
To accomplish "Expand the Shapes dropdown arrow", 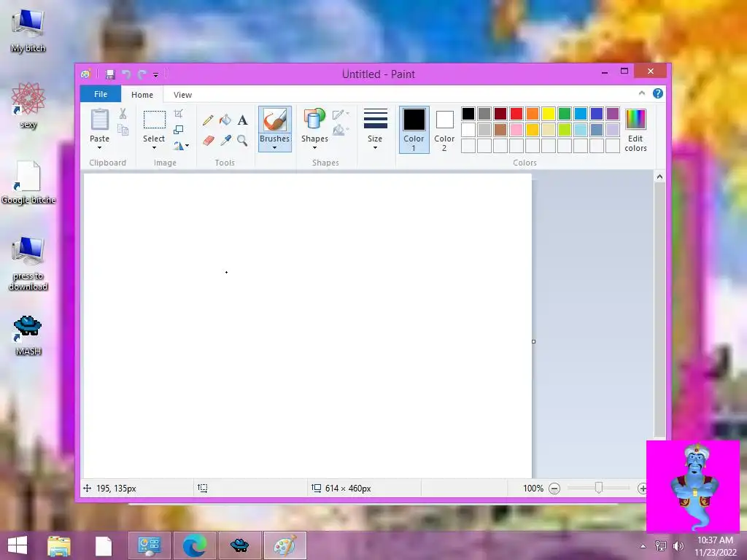I will tap(314, 147).
